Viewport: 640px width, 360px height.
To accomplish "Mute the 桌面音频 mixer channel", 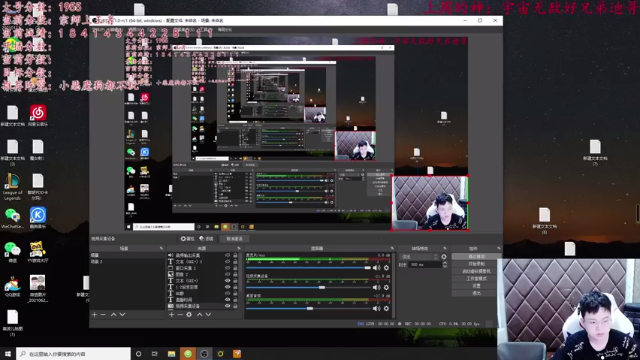I will pos(376,309).
